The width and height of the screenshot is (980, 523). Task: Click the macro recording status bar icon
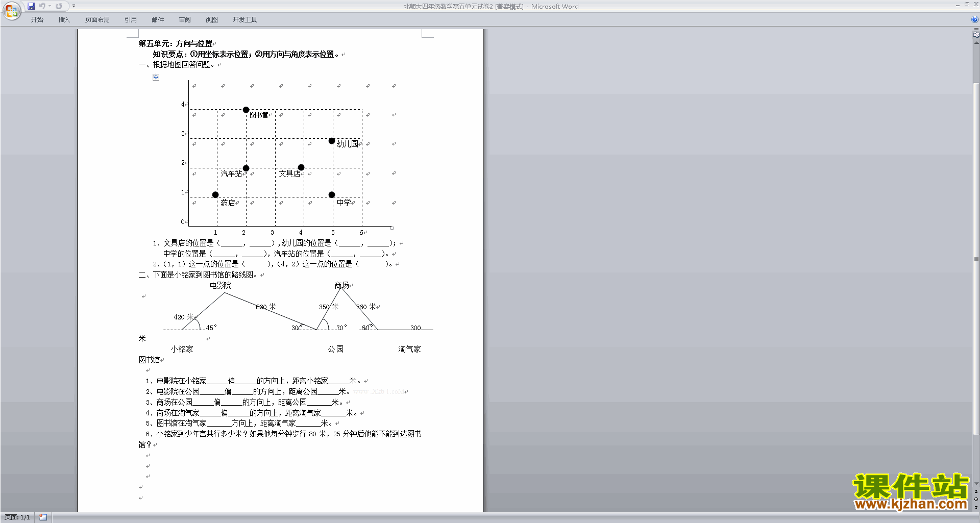pos(43,517)
